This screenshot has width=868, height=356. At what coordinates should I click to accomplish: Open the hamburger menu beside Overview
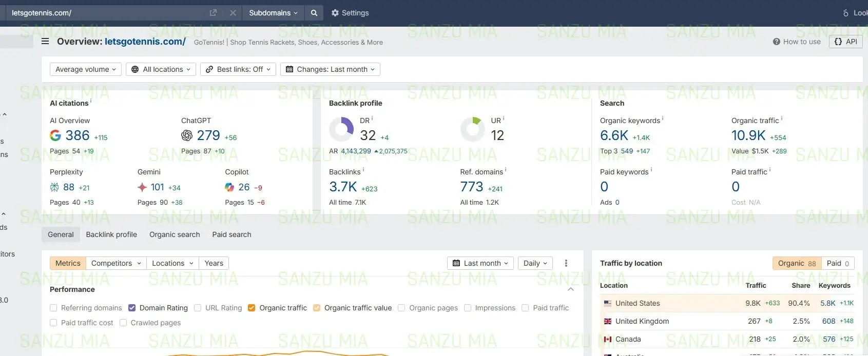click(x=45, y=42)
